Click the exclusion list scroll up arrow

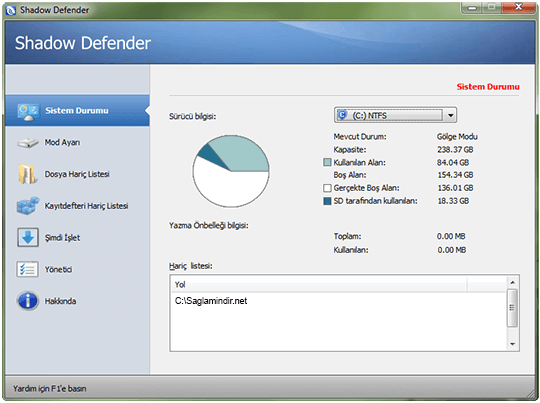[512, 282]
